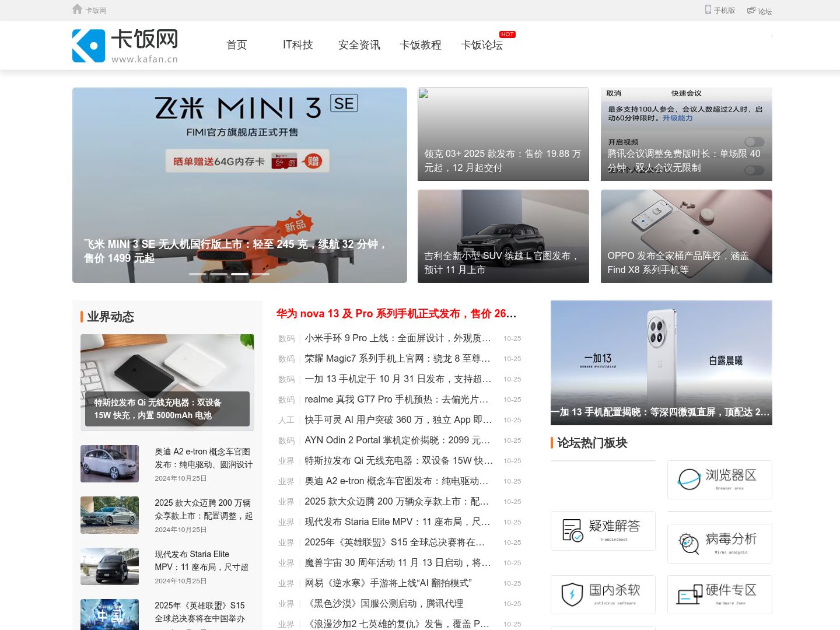Open list item 现代发布 Staria Elite MPV
The height and width of the screenshot is (630, 840).
click(398, 522)
